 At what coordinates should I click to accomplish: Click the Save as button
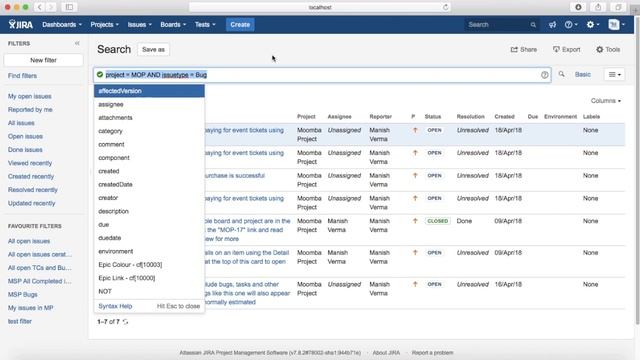pyautogui.click(x=153, y=49)
